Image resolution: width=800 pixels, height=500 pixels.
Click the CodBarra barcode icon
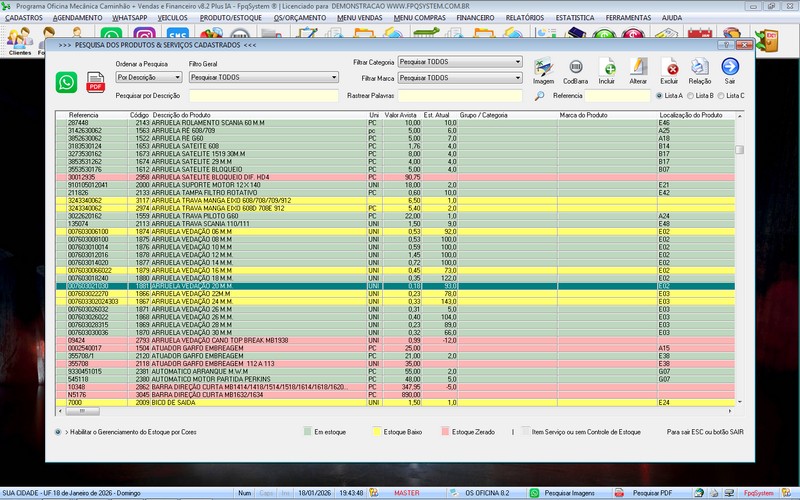click(575, 67)
